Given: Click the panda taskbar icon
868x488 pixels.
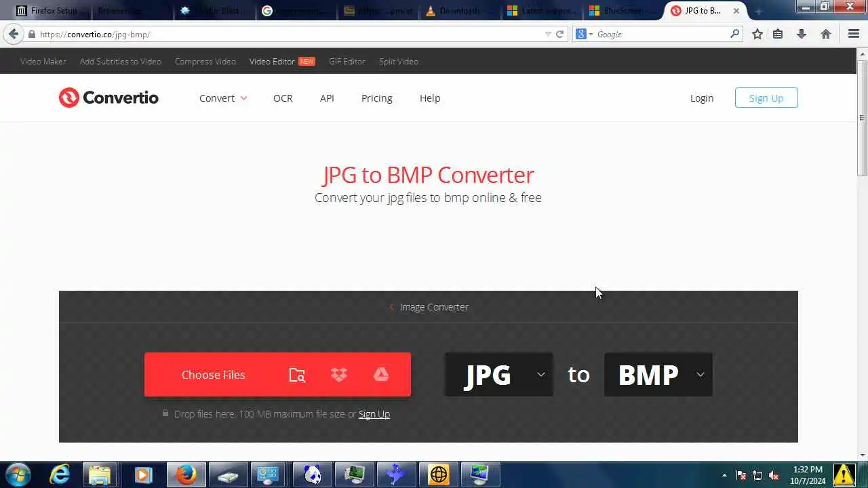Looking at the screenshot, I should coord(313,474).
